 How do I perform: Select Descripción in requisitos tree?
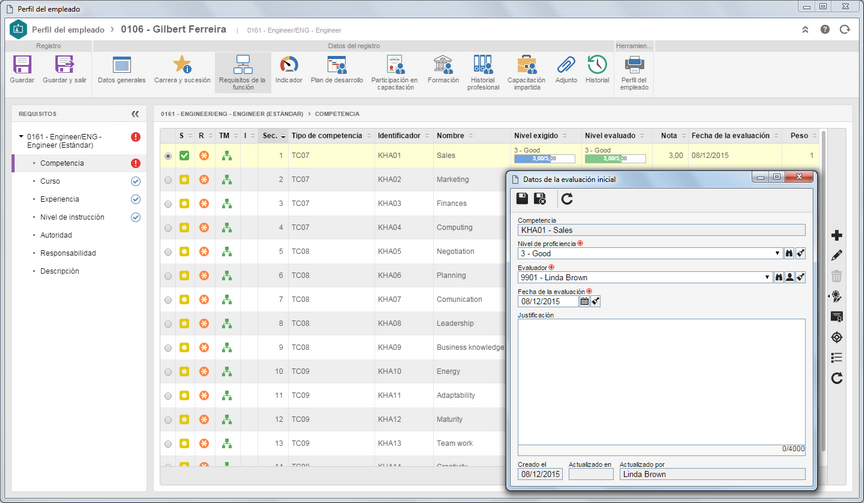[60, 271]
